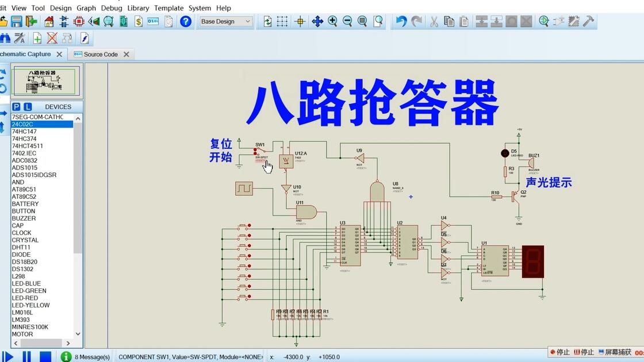The image size is (644, 362).
Task: Open the Project Notes page icon
Action: [x=168, y=21]
